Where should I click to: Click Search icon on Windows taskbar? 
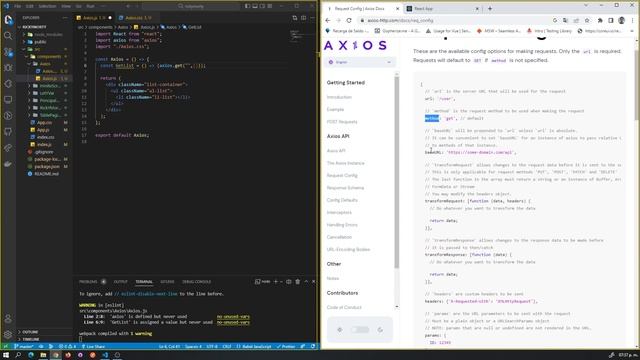pos(18,355)
